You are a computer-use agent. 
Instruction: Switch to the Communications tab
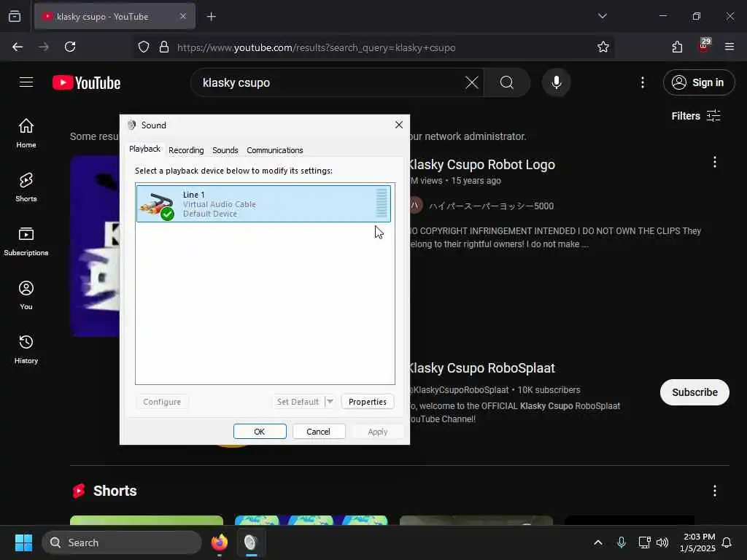[275, 150]
